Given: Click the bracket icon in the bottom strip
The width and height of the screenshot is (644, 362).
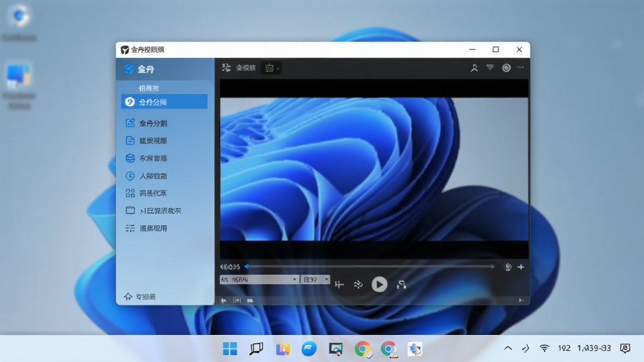Looking at the screenshot, I should pos(237,300).
